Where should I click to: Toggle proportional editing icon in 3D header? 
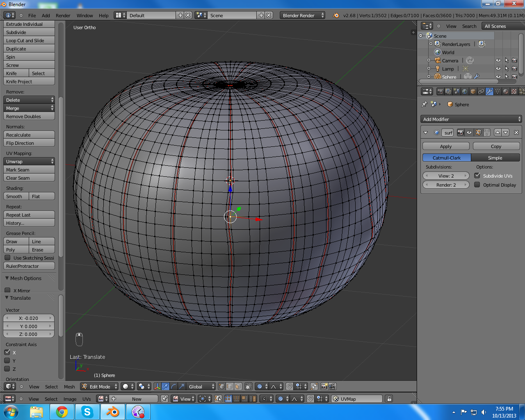pos(259,386)
